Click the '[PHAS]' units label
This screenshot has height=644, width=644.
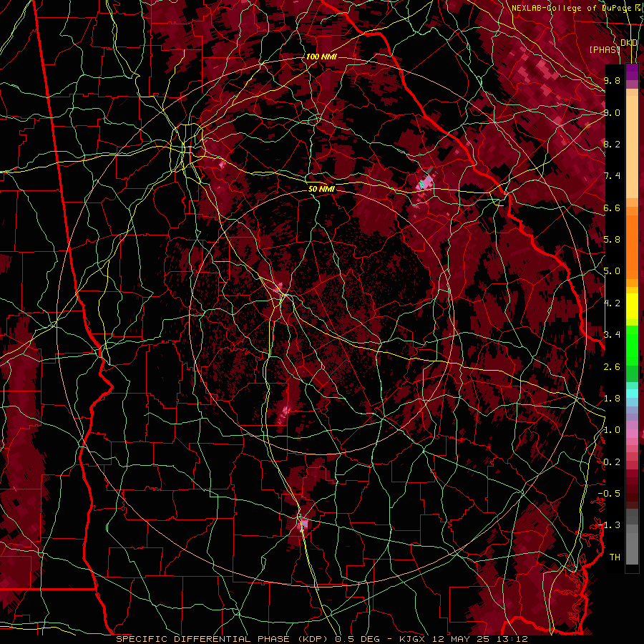(x=605, y=49)
